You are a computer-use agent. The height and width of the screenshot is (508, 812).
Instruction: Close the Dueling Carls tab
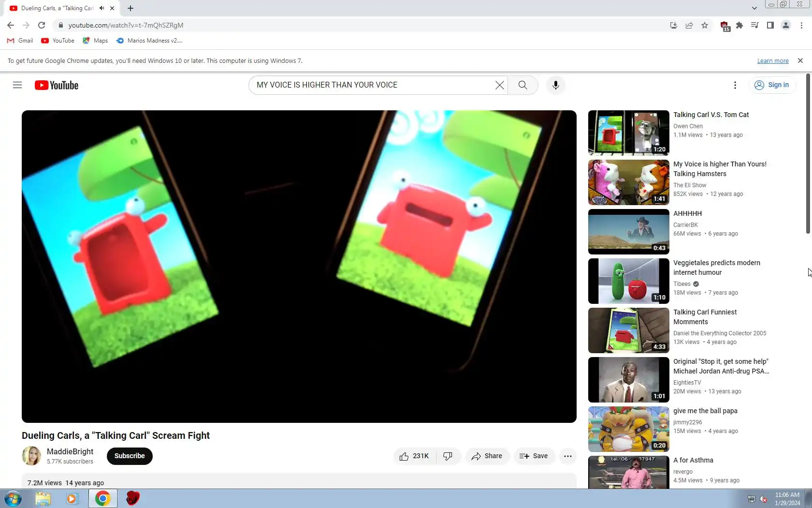[x=112, y=8]
